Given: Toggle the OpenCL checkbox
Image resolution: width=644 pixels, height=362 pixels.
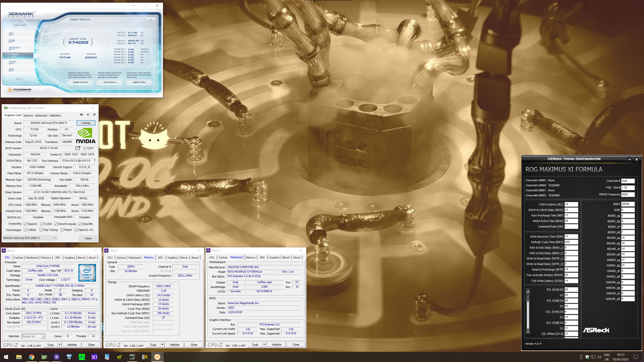Looking at the screenshot, I should pos(25,224).
